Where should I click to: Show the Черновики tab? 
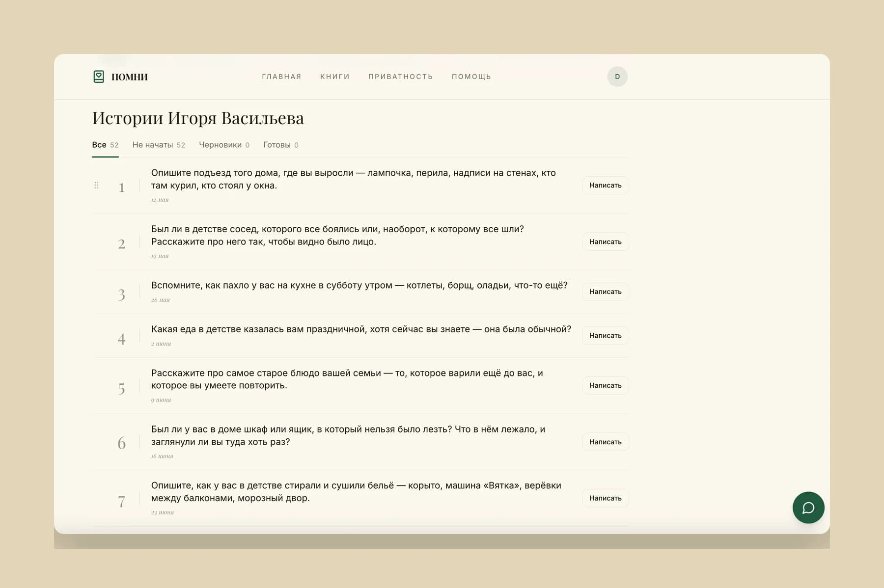click(224, 145)
